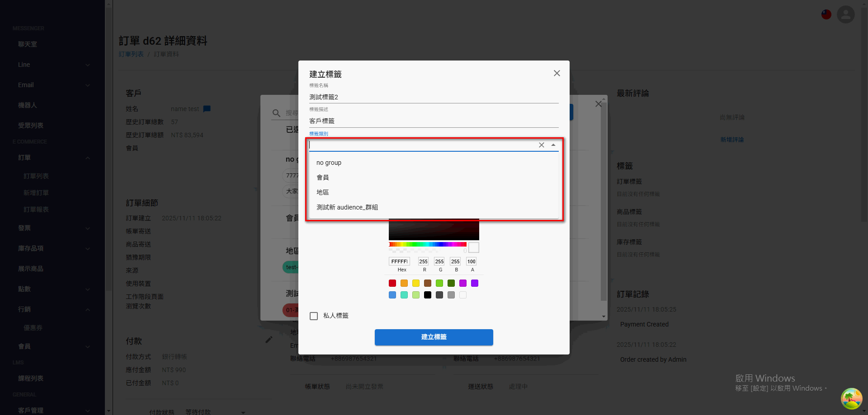Open 展示商品 in the sidebar
Screen dimensions: 868x415
[x=31, y=269]
